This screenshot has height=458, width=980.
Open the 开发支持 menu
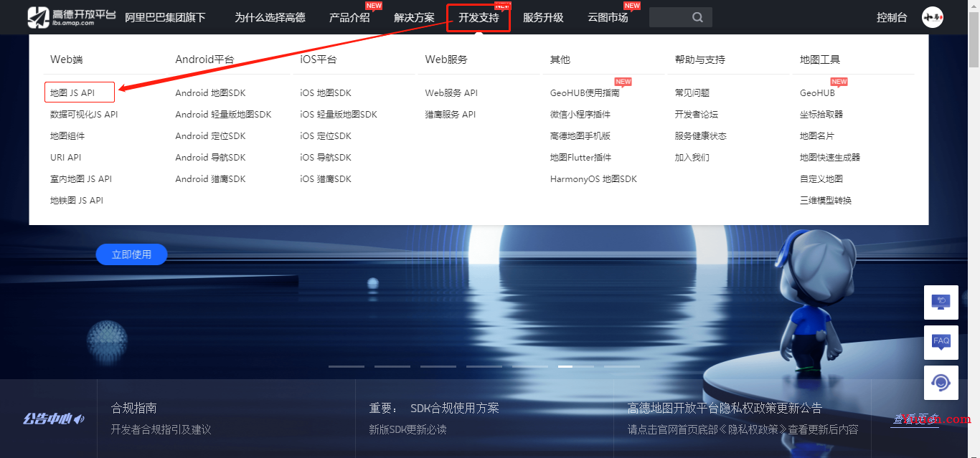479,18
